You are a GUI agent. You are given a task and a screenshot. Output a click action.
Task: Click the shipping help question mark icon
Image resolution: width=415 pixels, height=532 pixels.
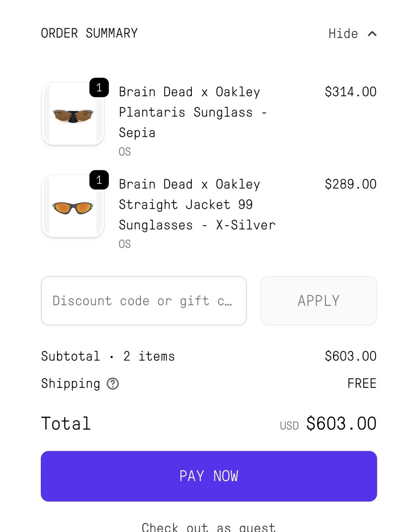pyautogui.click(x=113, y=383)
